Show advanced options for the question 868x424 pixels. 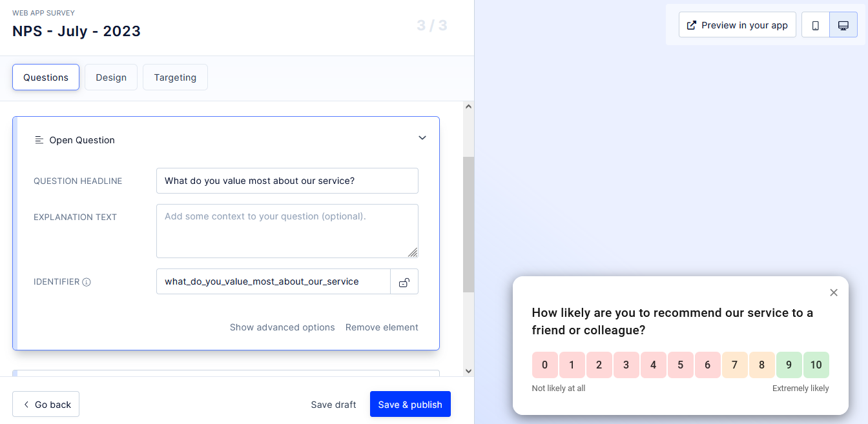pyautogui.click(x=282, y=327)
